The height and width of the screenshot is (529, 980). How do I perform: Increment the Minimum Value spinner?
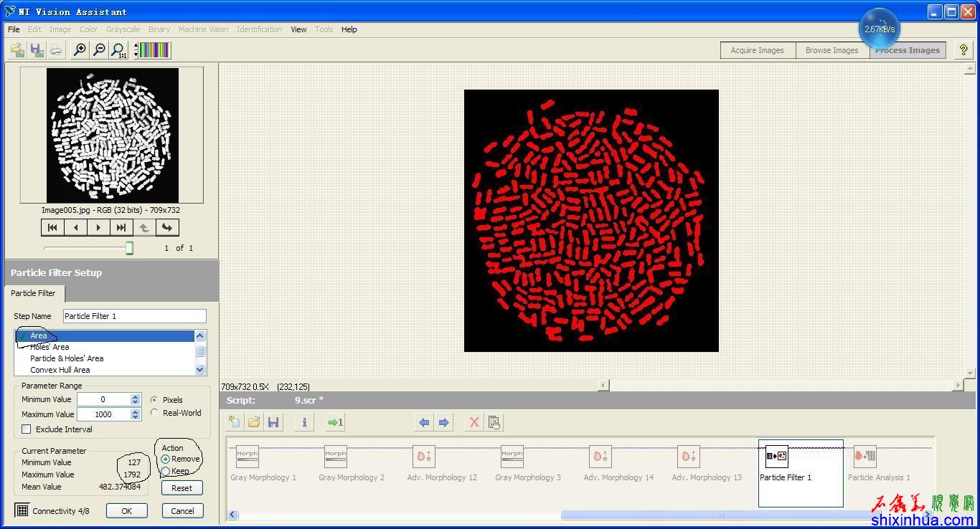click(135, 396)
